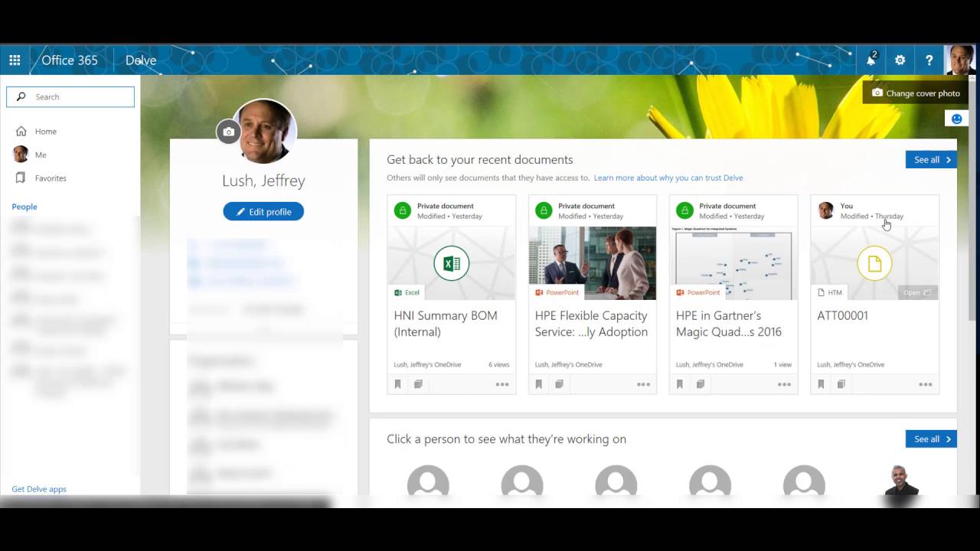Open the notifications bell icon
This screenshot has width=980, height=551.
(871, 60)
